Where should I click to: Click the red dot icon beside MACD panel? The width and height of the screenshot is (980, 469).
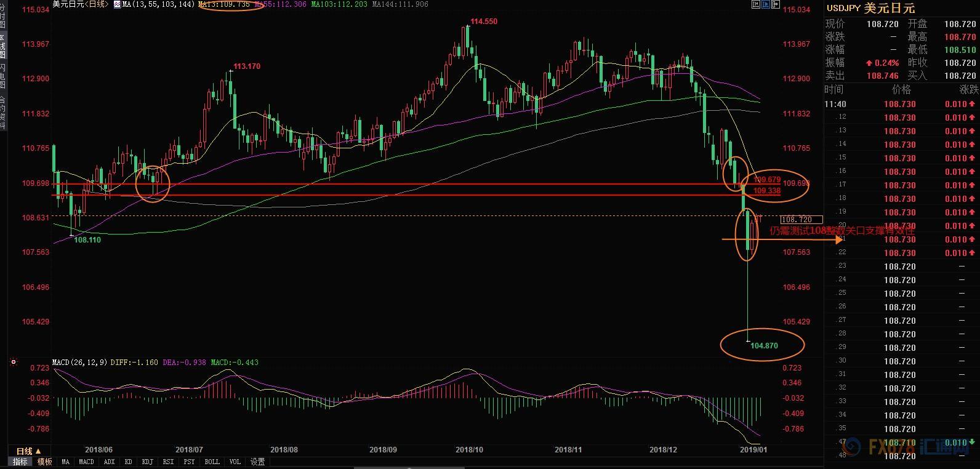click(x=13, y=363)
